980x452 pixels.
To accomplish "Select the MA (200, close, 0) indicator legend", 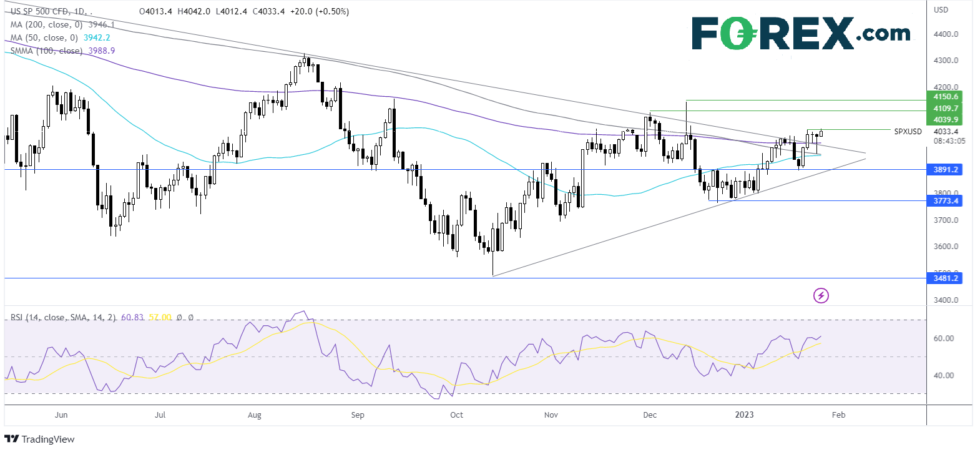I will click(x=46, y=24).
